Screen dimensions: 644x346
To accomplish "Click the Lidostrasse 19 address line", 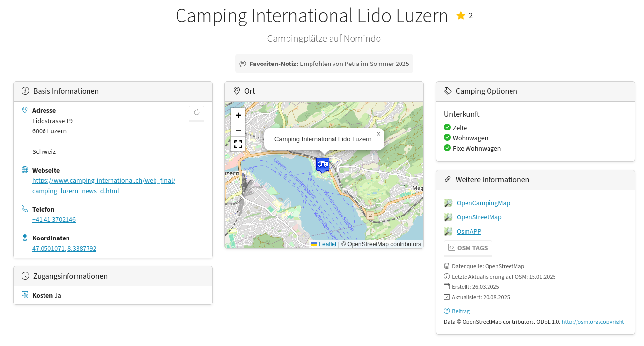I will point(52,121).
